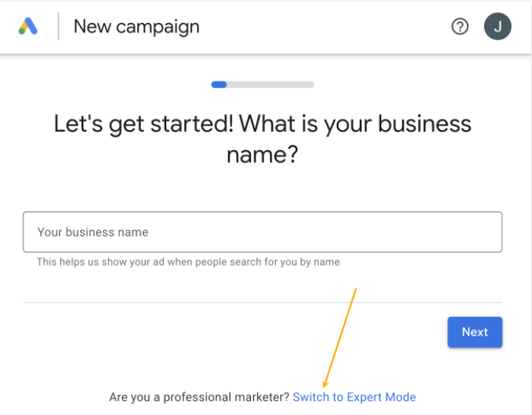532x415 pixels.
Task: Click the heading's second line "name?"
Action: point(263,154)
